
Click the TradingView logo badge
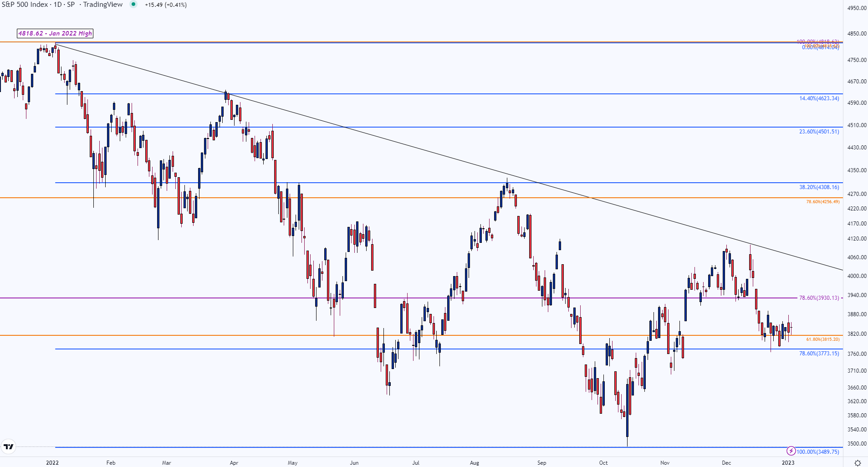[x=8, y=447]
